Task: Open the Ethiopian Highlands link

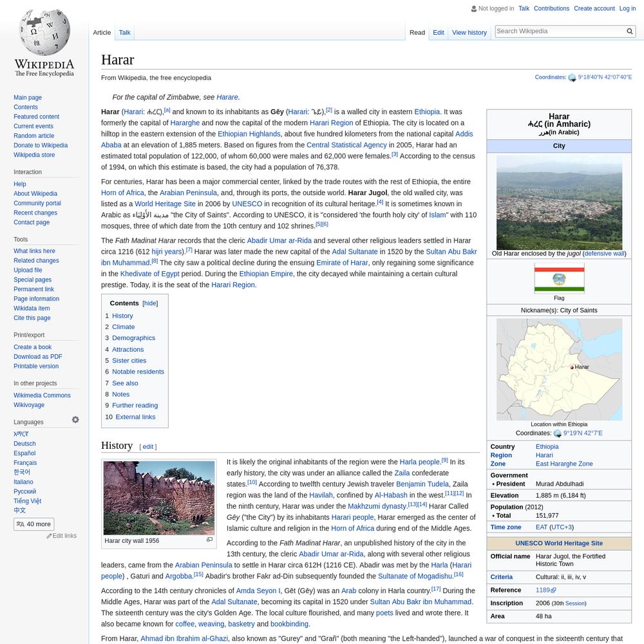Action: 249,134
